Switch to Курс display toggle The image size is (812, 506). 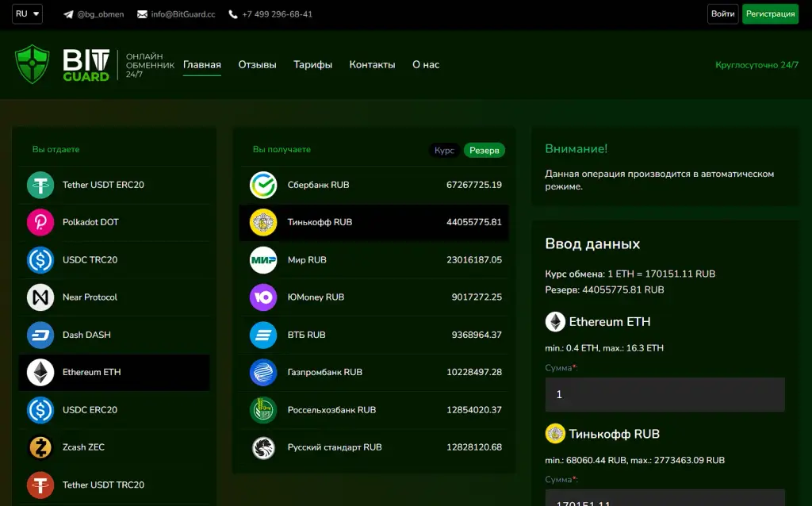tap(444, 150)
